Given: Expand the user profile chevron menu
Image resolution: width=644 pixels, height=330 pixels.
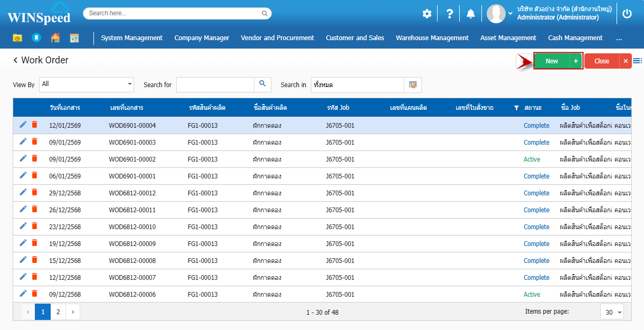Looking at the screenshot, I should 510,14.
